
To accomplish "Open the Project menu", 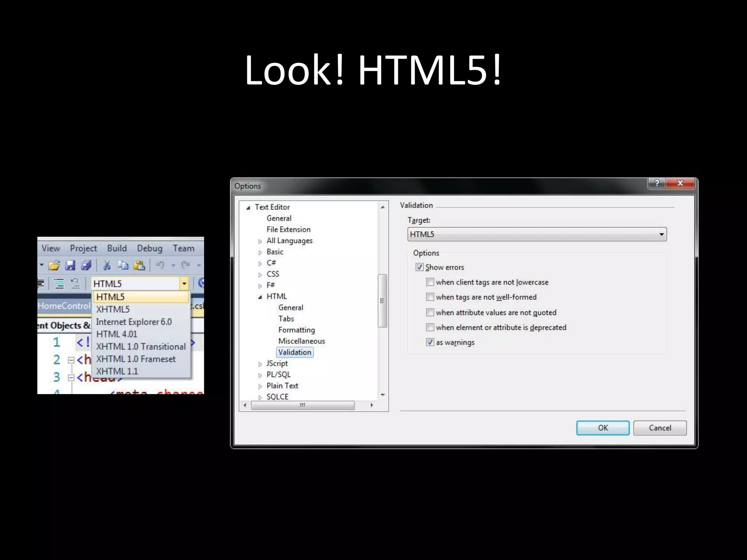I will pyautogui.click(x=84, y=248).
